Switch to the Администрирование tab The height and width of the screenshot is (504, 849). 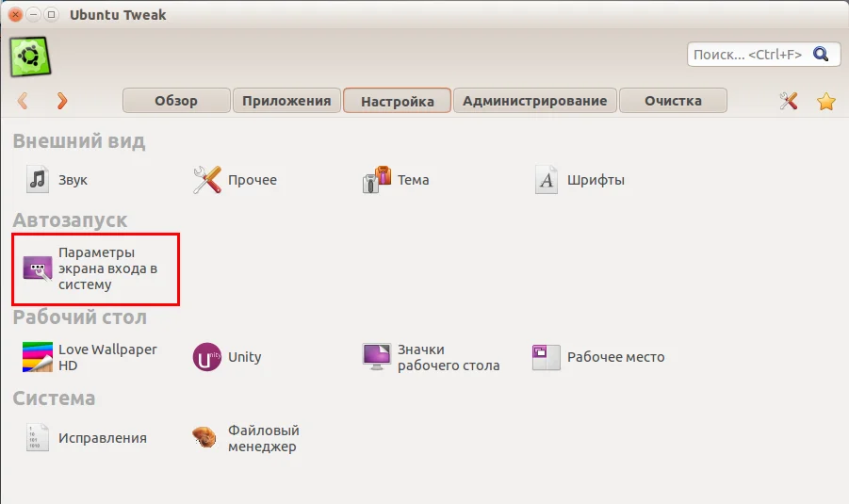click(535, 101)
